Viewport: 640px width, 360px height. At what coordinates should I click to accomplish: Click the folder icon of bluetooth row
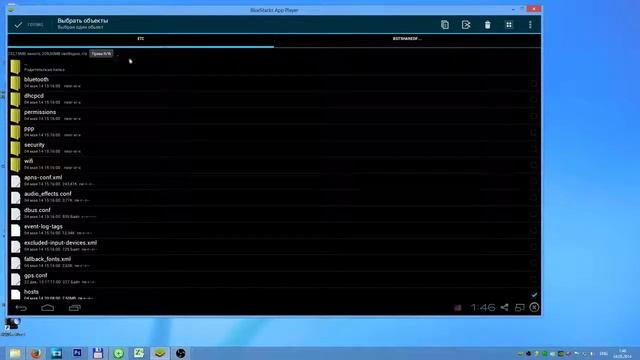[16, 83]
